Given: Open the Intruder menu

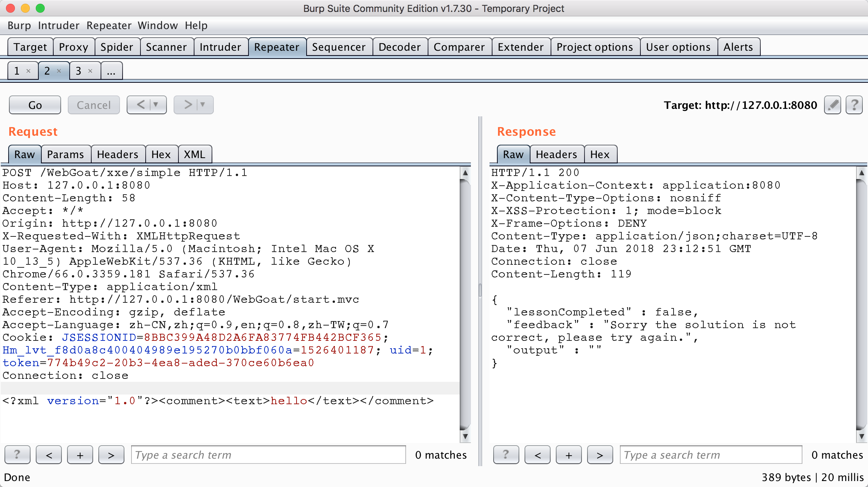Looking at the screenshot, I should (59, 25).
